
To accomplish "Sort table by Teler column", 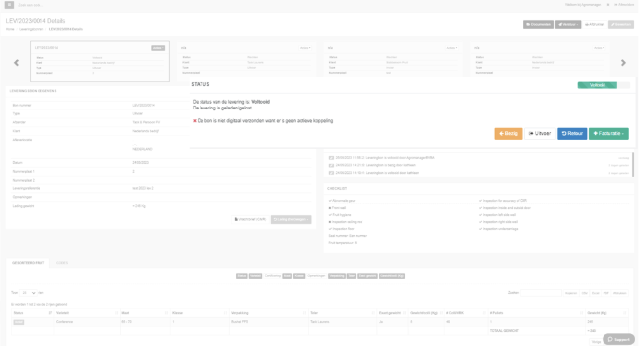I will (343, 313).
